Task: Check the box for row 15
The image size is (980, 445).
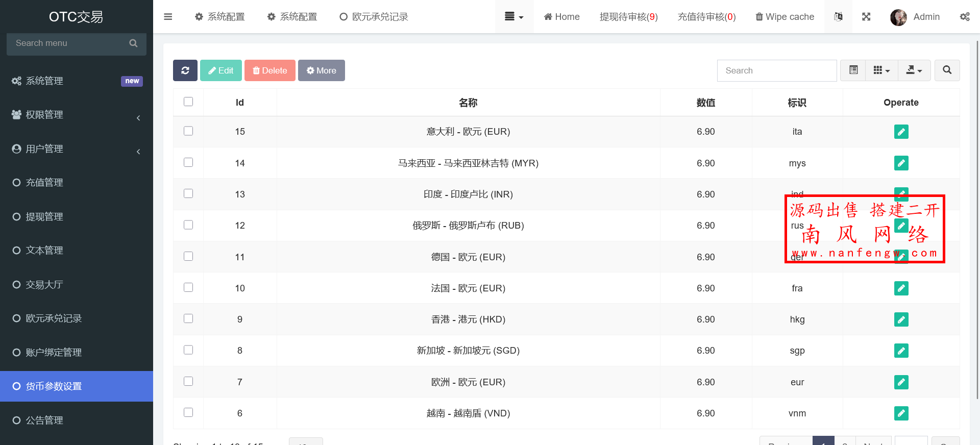Action: (x=188, y=131)
